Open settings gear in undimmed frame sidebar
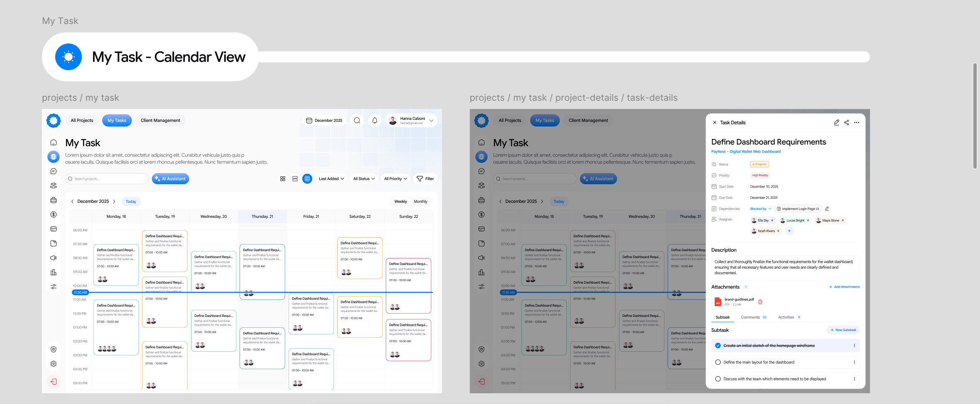 (x=54, y=364)
